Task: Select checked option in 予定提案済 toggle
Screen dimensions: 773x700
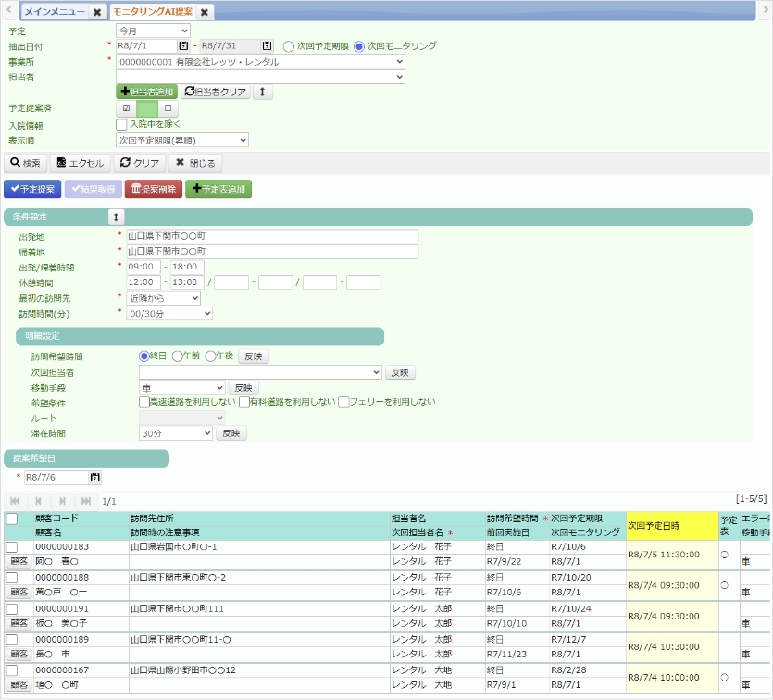Action: tap(126, 108)
